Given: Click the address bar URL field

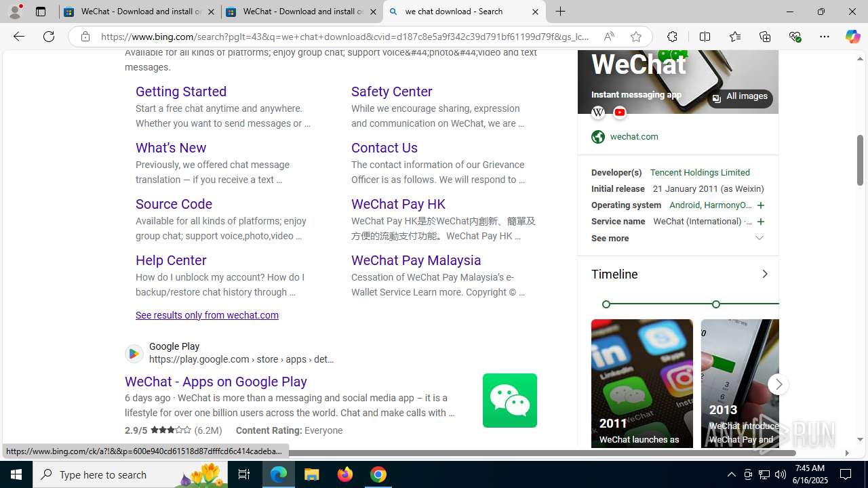Looking at the screenshot, I should point(346,37).
